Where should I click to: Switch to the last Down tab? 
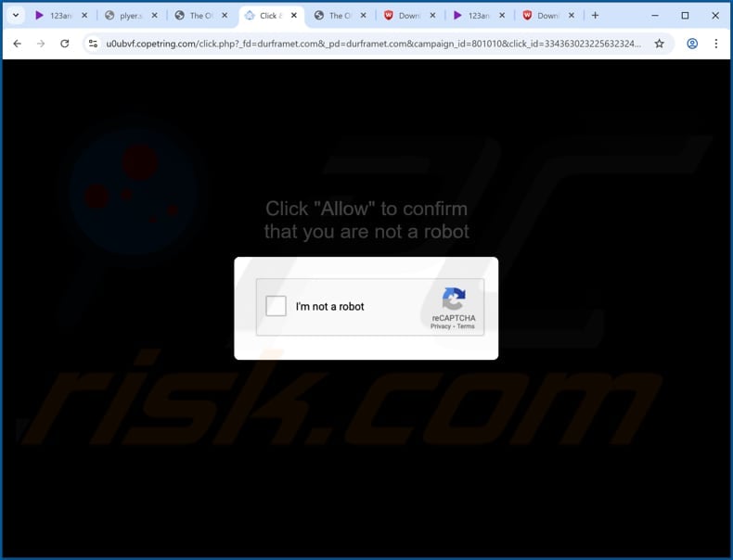(x=541, y=16)
